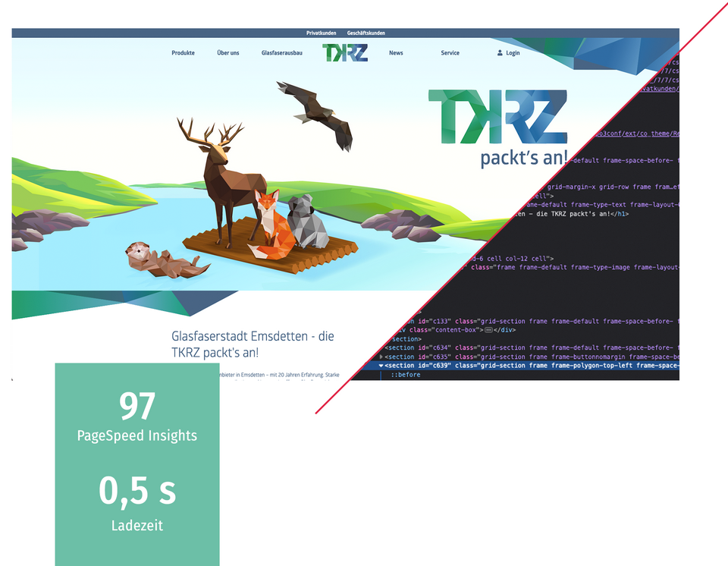
Task: Switch to the Geschäftskunden tab
Action: 366,33
